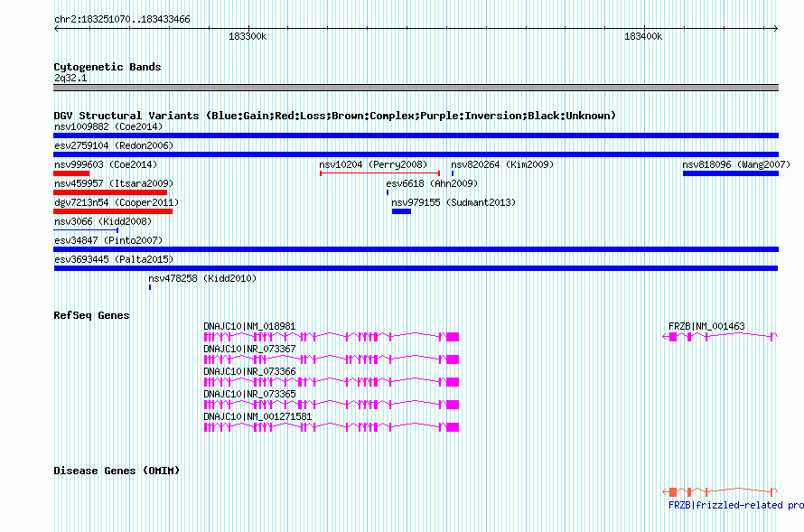Select the red nsv999603 loss bar

point(71,173)
